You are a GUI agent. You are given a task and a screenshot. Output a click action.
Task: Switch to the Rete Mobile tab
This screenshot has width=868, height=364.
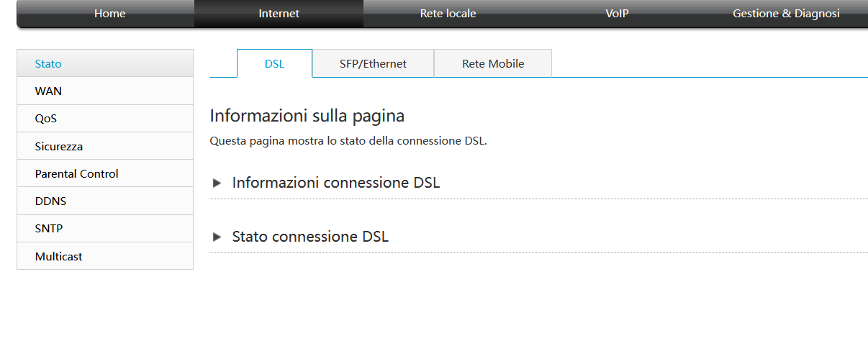coord(493,63)
